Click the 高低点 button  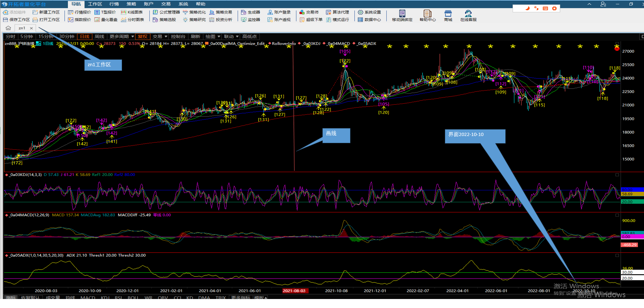(249, 37)
